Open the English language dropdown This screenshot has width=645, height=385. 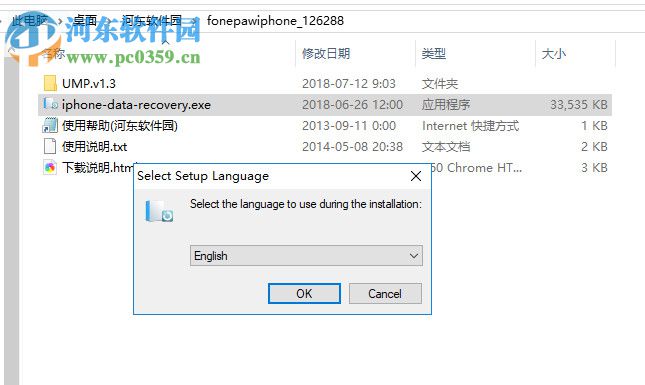point(306,255)
